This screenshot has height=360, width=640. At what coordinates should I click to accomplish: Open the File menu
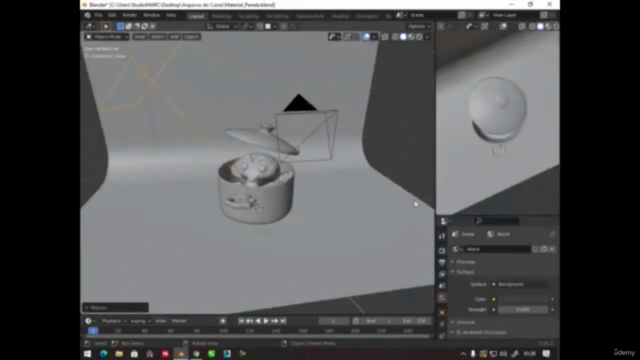tap(98, 16)
